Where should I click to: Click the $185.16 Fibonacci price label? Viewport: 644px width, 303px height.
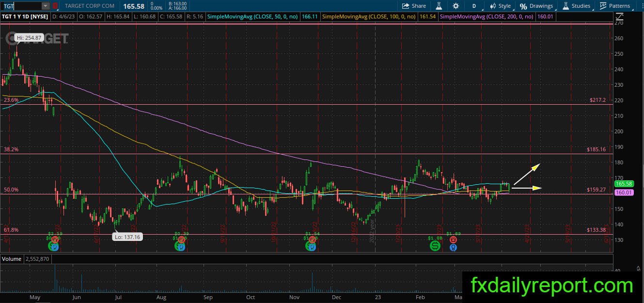pyautogui.click(x=596, y=149)
